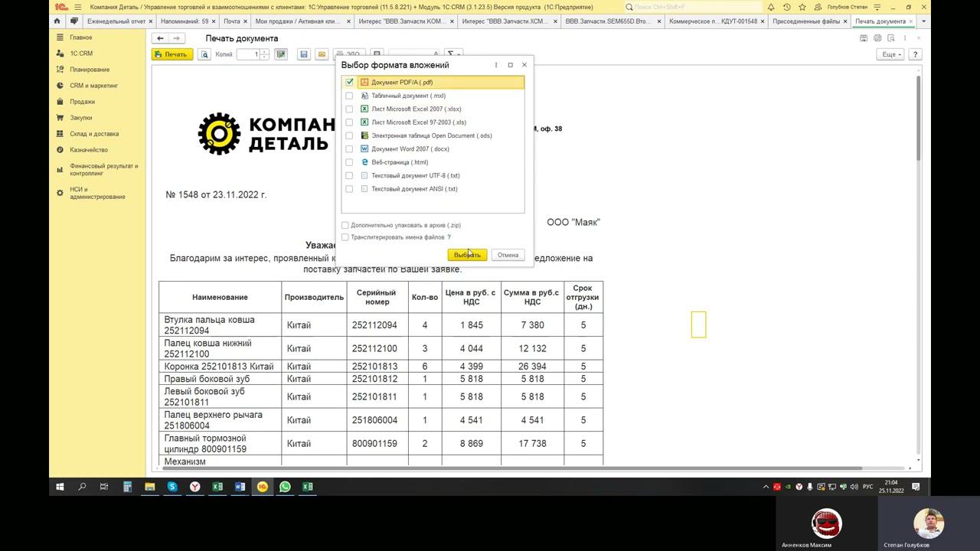Open the 1С:CRM sidebar section
Screen dimensions: 980x551
[81, 54]
